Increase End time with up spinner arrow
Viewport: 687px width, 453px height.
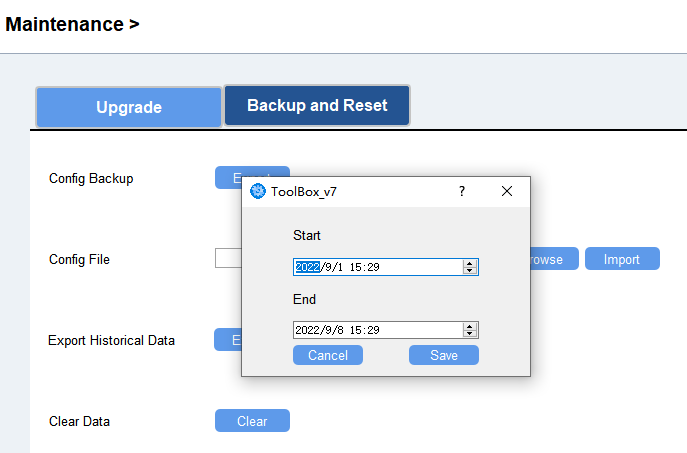pos(469,326)
